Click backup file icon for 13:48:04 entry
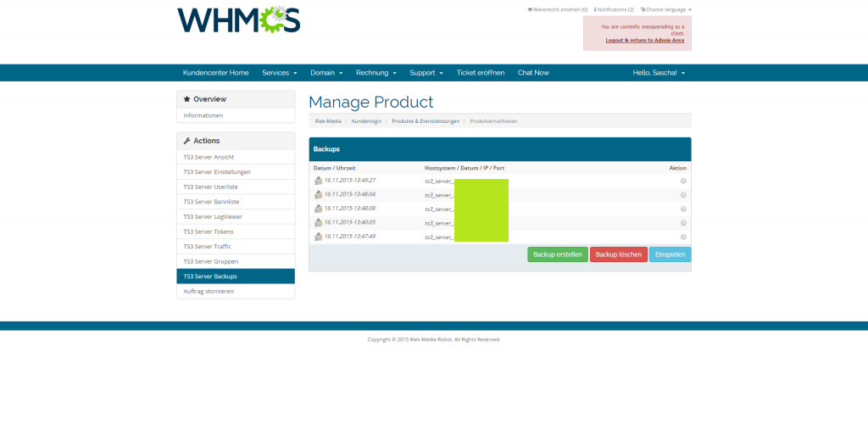This screenshot has height=447, width=868. [318, 194]
